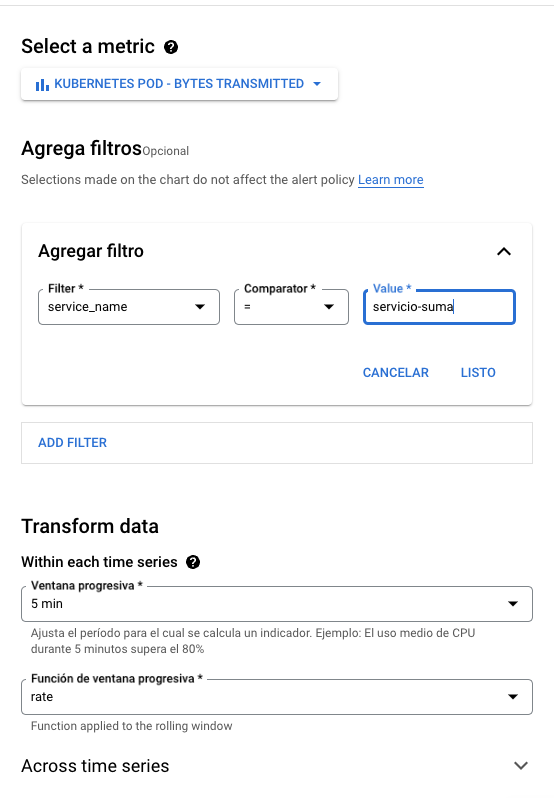This screenshot has height=798, width=554.
Task: Open the Filter service_name dropdown
Action: 129,307
